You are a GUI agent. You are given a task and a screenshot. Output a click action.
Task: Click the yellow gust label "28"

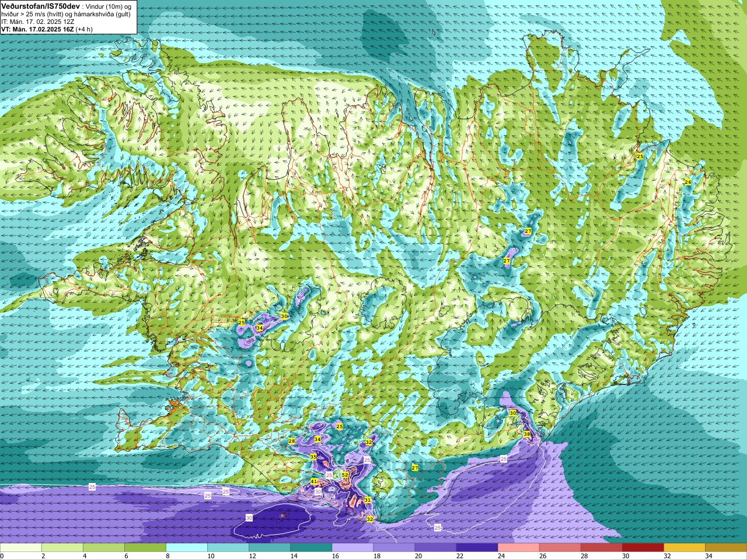(x=292, y=441)
